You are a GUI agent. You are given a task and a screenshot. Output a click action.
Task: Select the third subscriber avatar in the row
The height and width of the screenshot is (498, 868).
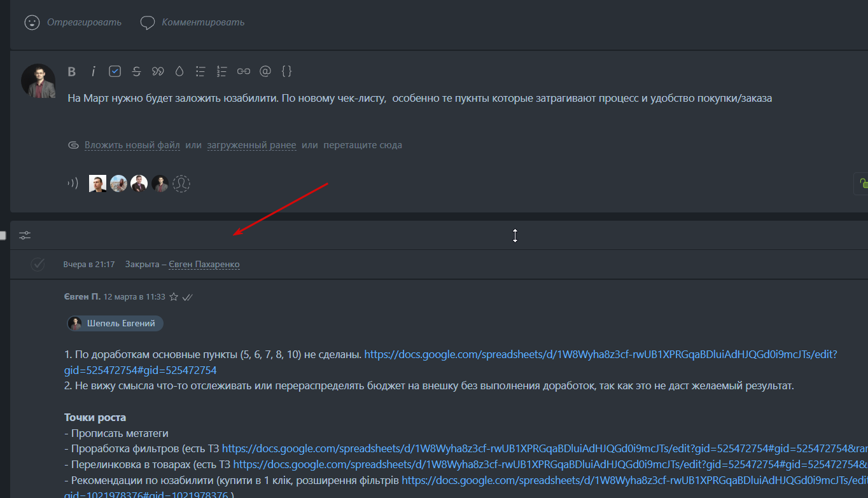[139, 184]
